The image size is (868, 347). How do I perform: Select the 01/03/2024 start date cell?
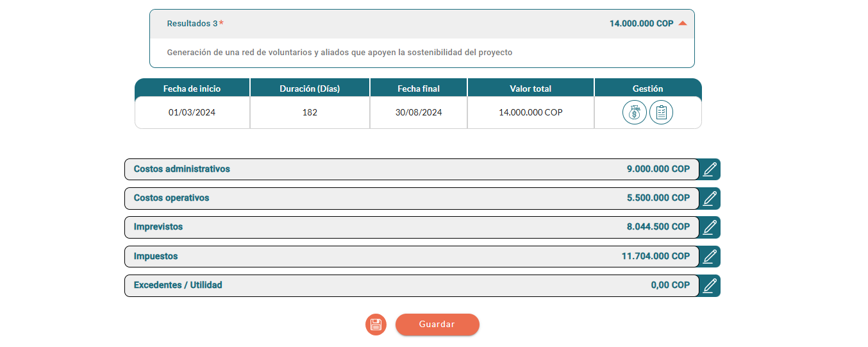click(192, 113)
